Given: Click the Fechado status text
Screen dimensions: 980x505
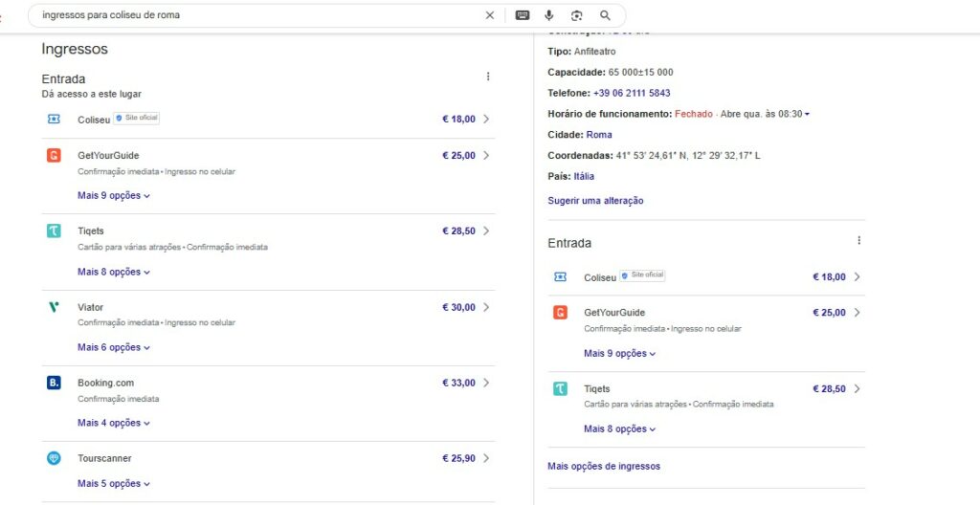Looking at the screenshot, I should click(x=693, y=115).
